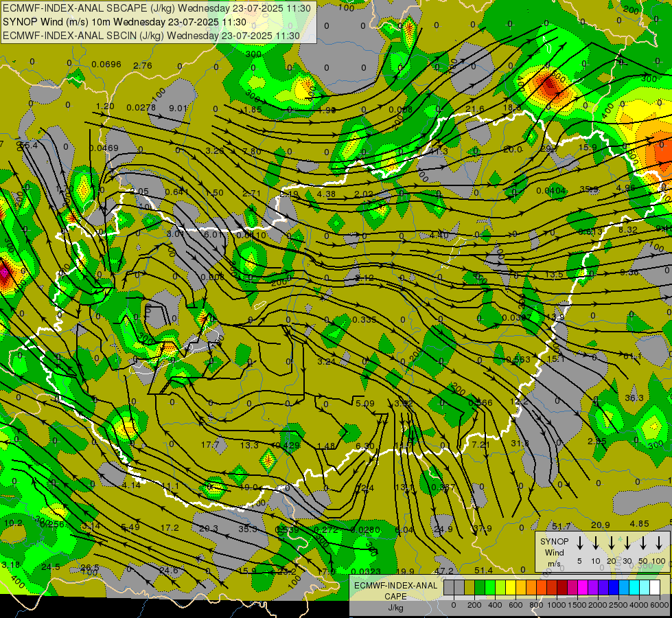Select the yellow swatch in CAPE legend
672x618 pixels.
[511, 587]
